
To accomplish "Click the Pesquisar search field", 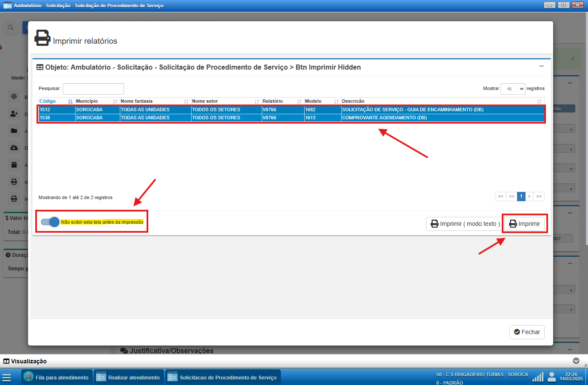I will [x=93, y=89].
